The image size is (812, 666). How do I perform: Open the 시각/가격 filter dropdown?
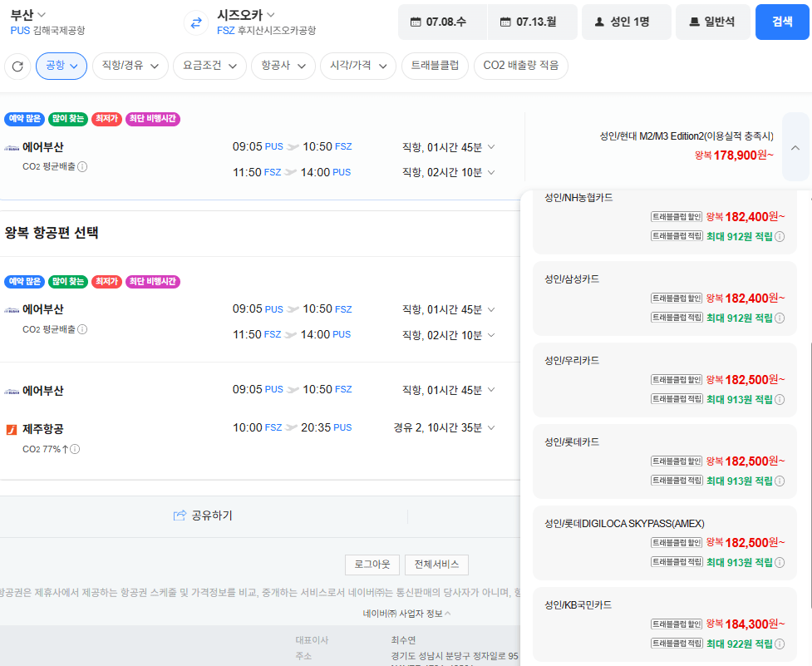click(358, 66)
